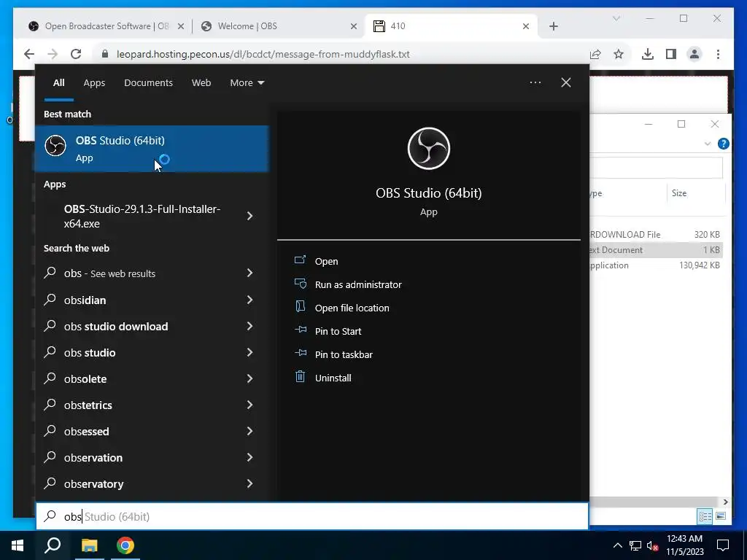Click the Pin to Start pin icon
Image resolution: width=747 pixels, height=560 pixels.
click(x=300, y=330)
